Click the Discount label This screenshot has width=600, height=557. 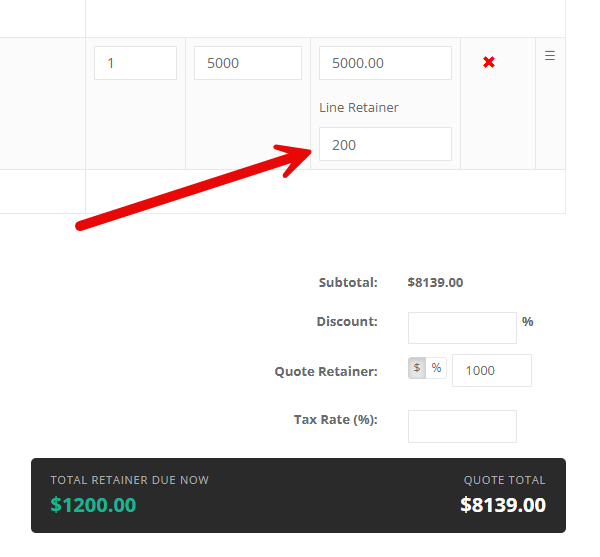coord(347,321)
